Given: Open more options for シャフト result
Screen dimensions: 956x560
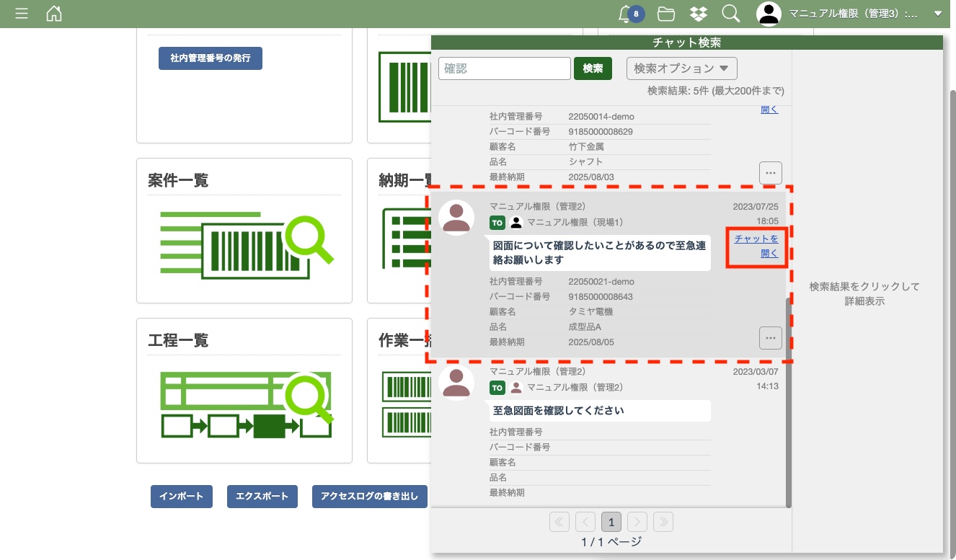Looking at the screenshot, I should click(770, 173).
